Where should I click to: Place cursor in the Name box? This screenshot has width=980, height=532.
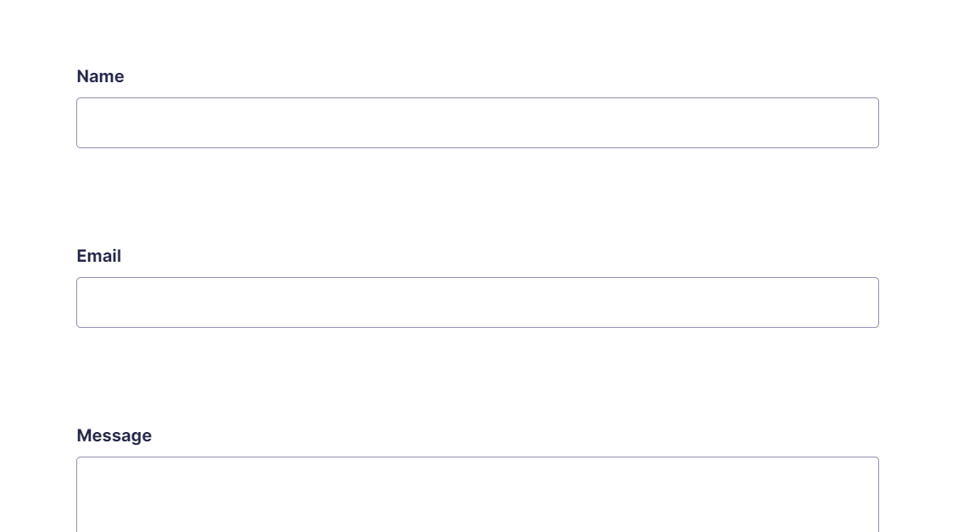pyautogui.click(x=477, y=123)
